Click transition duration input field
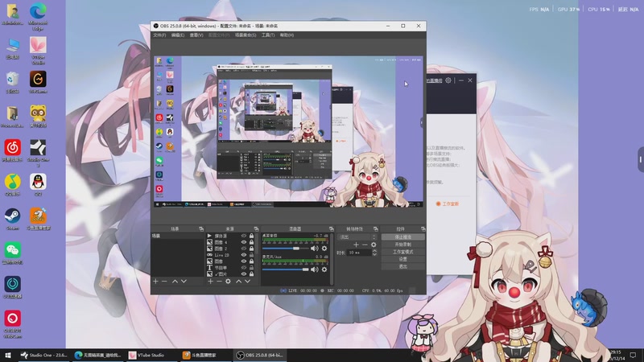This screenshot has height=362, width=644. tap(358, 253)
